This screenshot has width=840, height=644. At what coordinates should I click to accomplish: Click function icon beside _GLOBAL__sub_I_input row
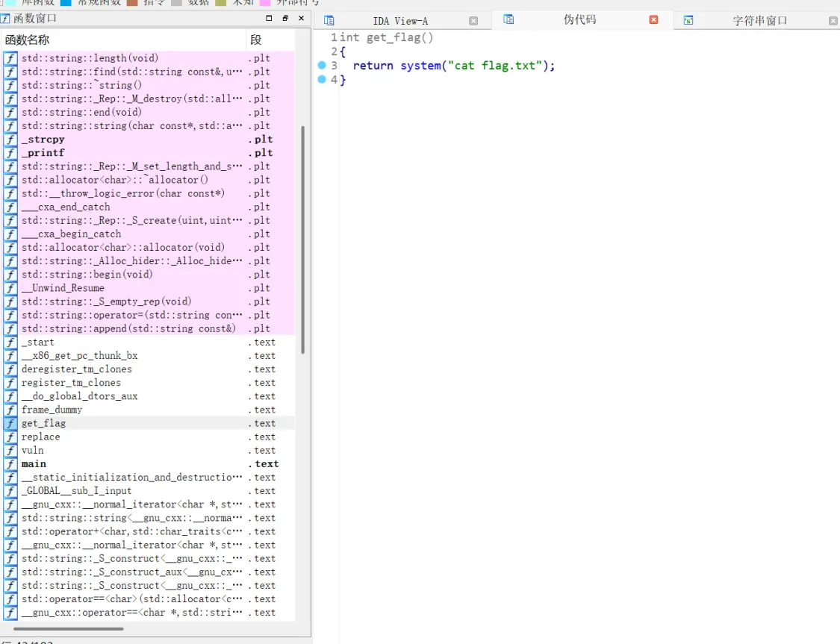[x=10, y=491]
